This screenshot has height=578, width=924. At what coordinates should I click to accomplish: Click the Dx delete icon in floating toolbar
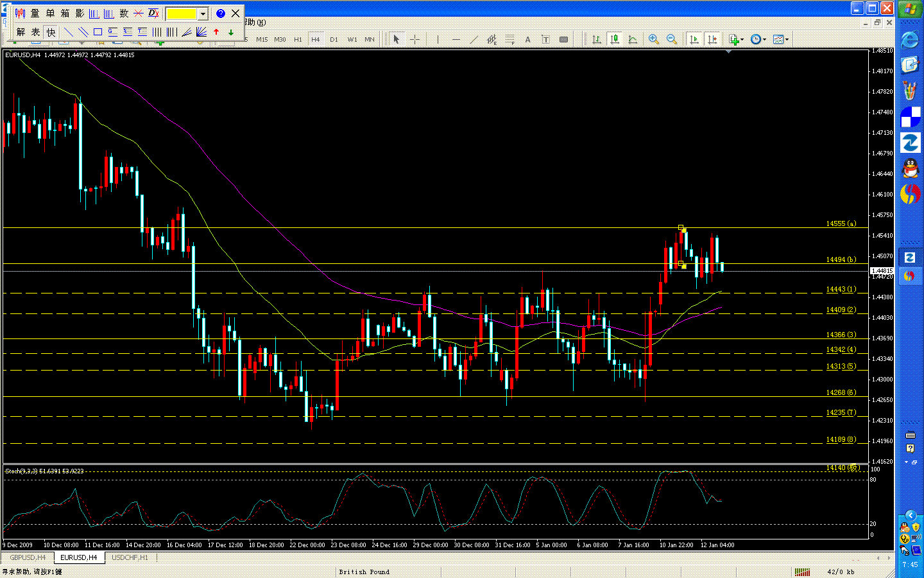tap(153, 13)
